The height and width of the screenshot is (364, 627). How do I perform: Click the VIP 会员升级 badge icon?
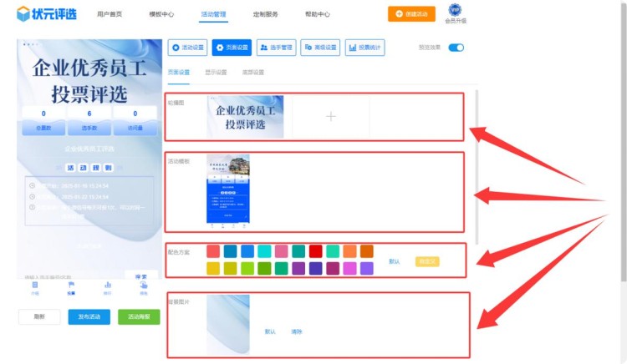click(455, 11)
